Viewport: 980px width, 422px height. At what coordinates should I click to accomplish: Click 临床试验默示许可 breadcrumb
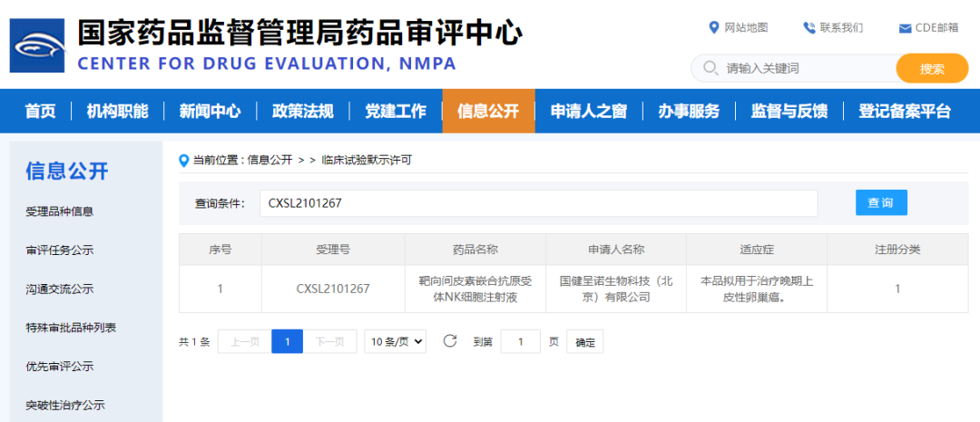pyautogui.click(x=367, y=160)
